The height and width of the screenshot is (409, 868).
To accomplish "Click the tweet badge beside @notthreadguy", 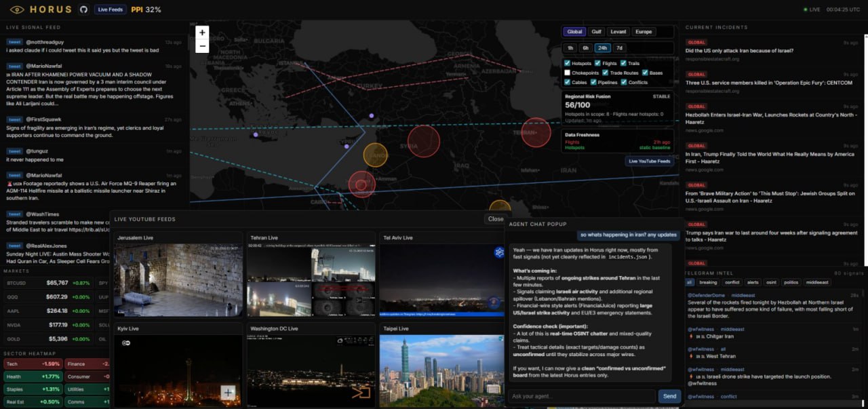I will [15, 42].
